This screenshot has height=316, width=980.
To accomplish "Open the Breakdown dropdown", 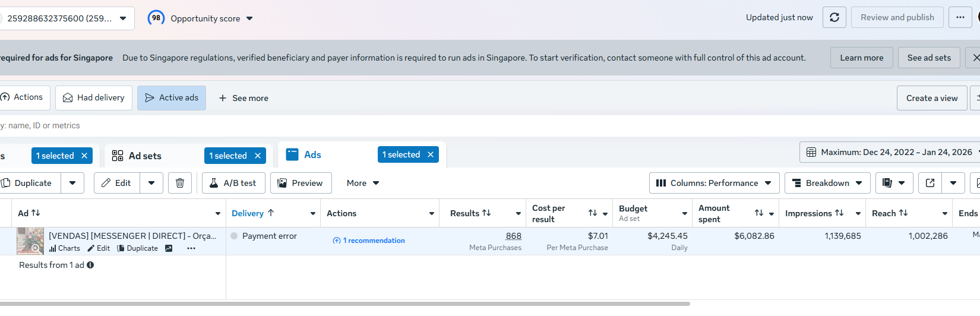I will tap(827, 183).
